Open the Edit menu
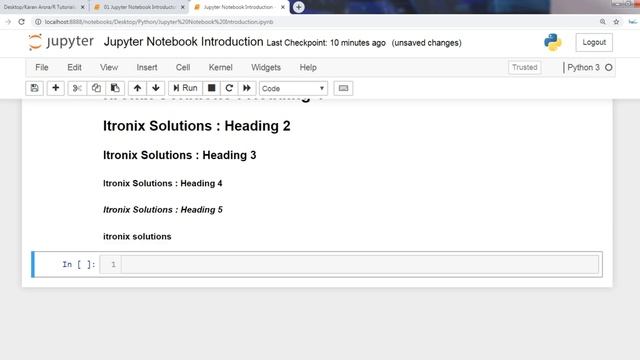Image resolution: width=640 pixels, height=360 pixels. pos(74,67)
